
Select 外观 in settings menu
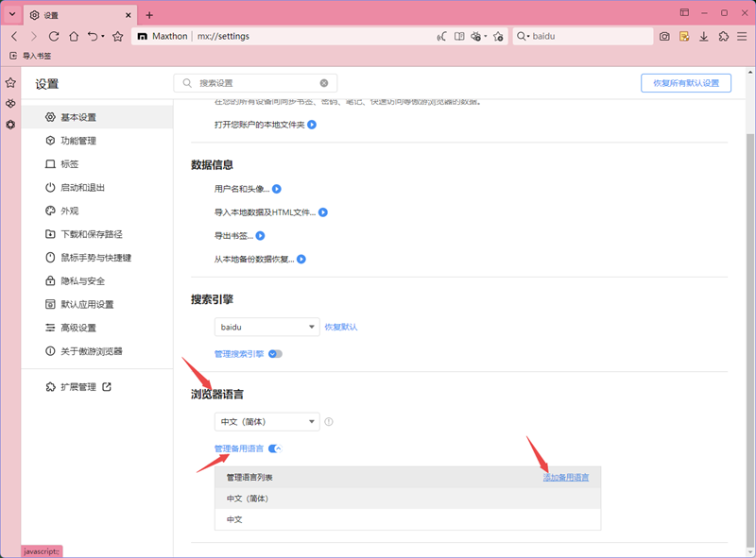click(97, 211)
